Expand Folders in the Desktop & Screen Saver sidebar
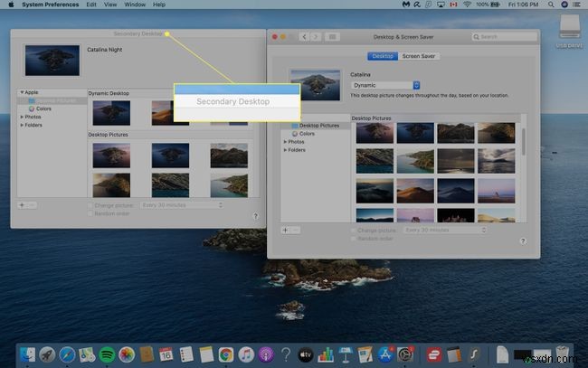 pos(286,150)
